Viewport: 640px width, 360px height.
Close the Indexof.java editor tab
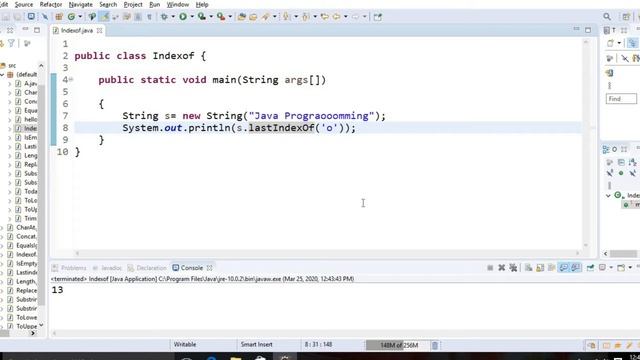coord(100,31)
